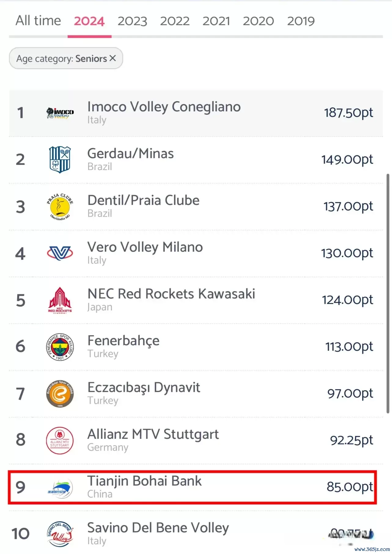The width and height of the screenshot is (392, 554).
Task: Click the Praia Clube yellow logo
Action: [x=60, y=207]
